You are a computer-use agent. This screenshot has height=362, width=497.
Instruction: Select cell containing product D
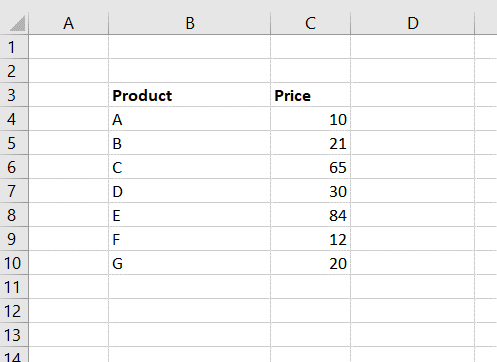[x=190, y=191]
